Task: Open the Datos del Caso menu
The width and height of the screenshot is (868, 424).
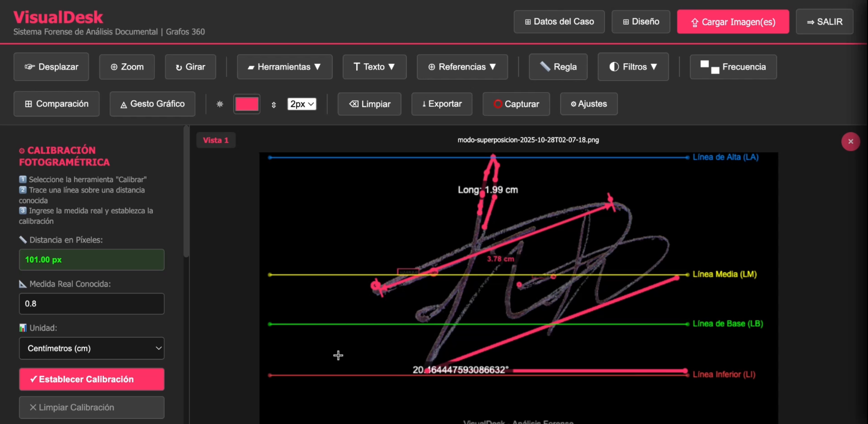Action: [x=559, y=22]
